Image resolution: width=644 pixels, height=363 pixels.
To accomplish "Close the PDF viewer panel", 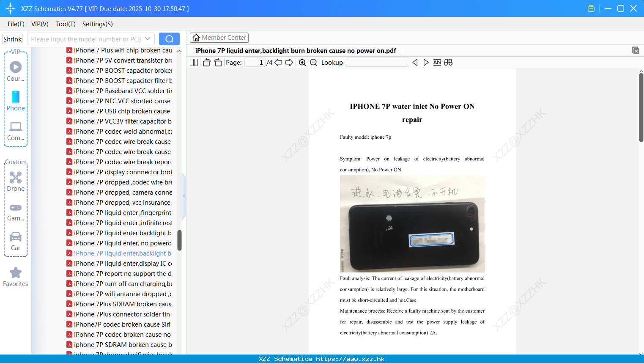I will coord(635,50).
